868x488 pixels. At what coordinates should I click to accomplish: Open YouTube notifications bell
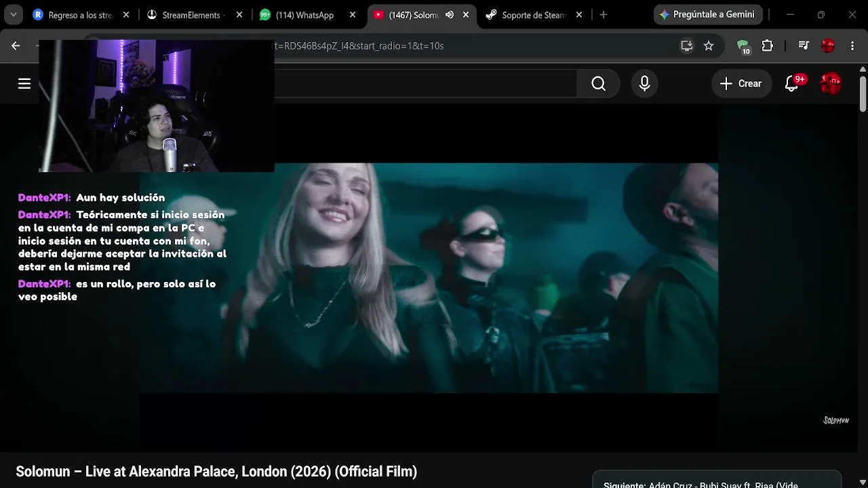[x=792, y=83]
